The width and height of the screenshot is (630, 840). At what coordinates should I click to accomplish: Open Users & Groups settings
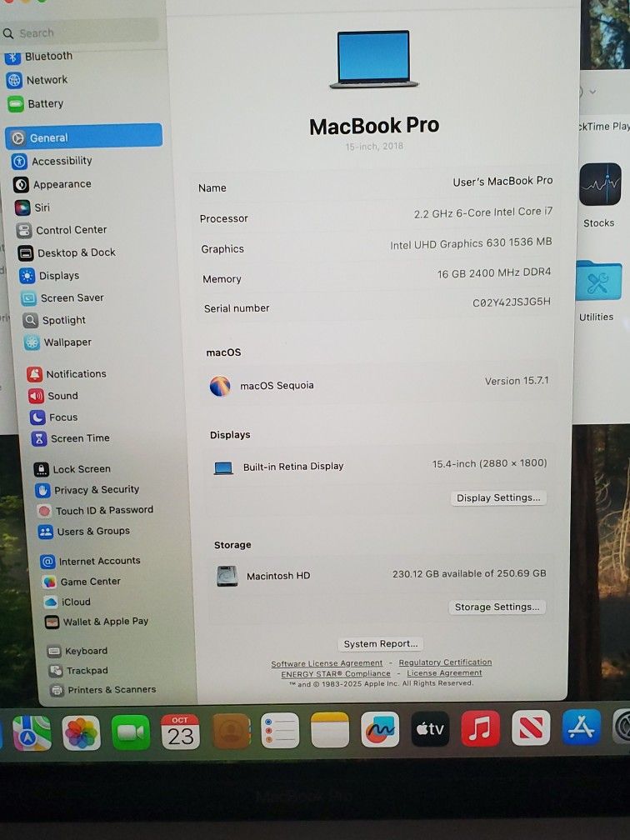coord(84,532)
